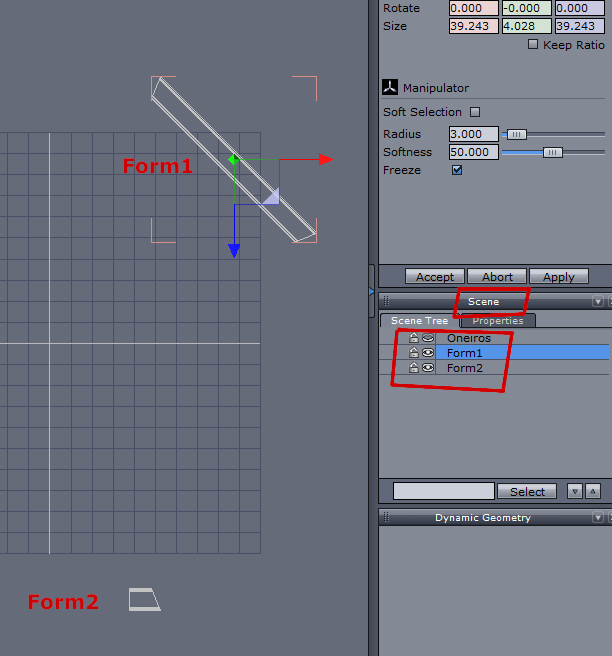612x656 pixels.
Task: Click the Size Y field 4.028
Action: [x=527, y=26]
